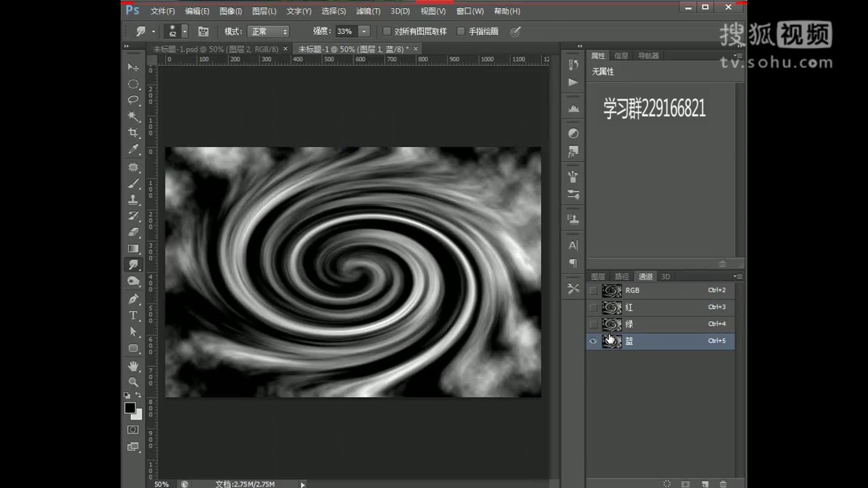Toggle visibility of the 蓝 channel

click(x=593, y=341)
